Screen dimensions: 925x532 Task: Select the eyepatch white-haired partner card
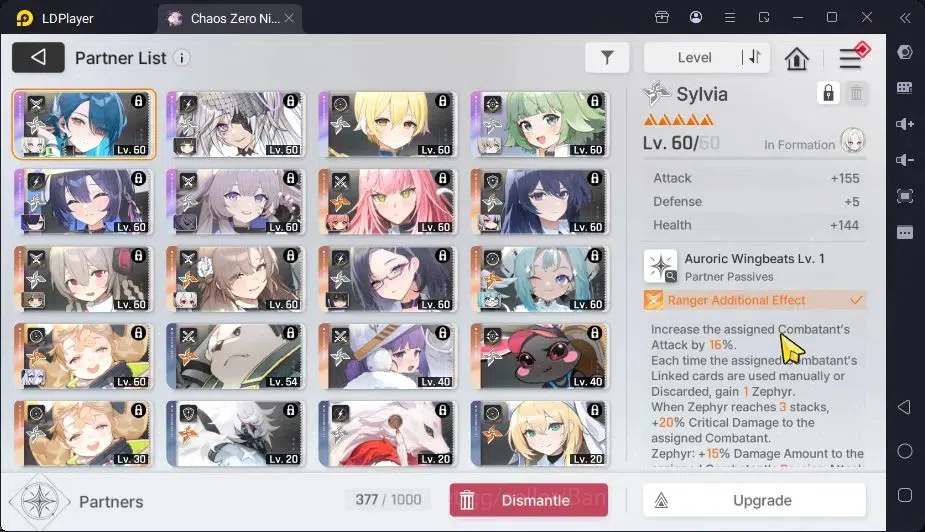coord(236,124)
